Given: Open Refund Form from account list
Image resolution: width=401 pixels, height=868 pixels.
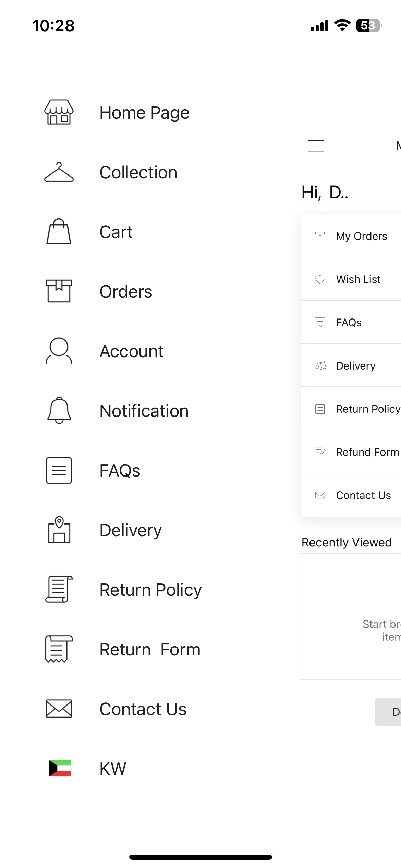Looking at the screenshot, I should pos(351,452).
